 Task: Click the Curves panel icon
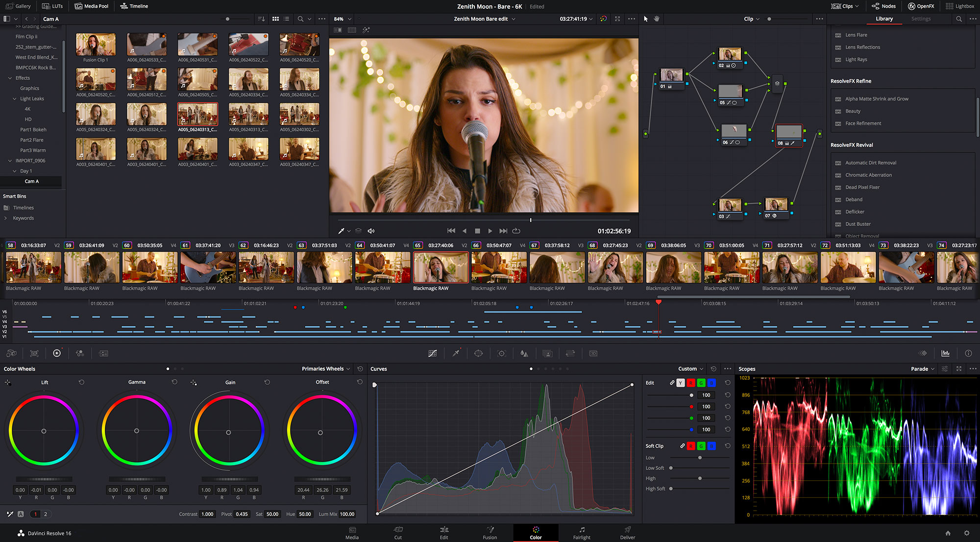[x=432, y=353]
